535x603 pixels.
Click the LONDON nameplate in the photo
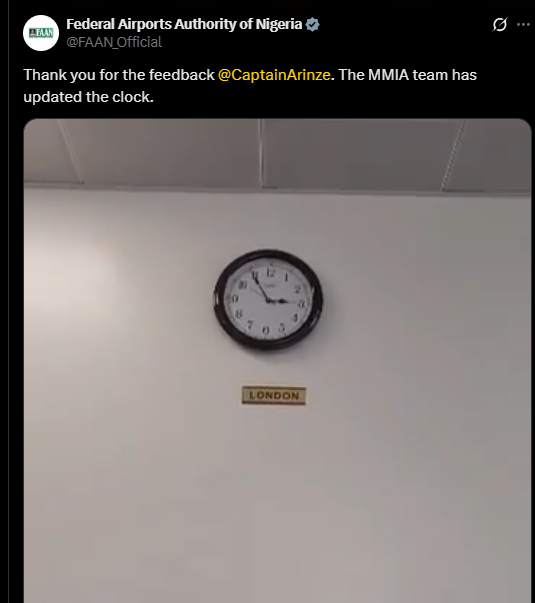click(x=274, y=395)
